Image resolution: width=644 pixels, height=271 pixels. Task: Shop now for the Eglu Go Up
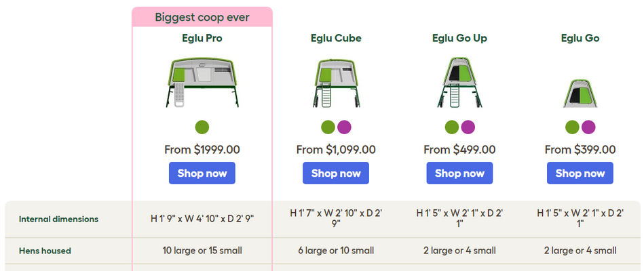(459, 173)
